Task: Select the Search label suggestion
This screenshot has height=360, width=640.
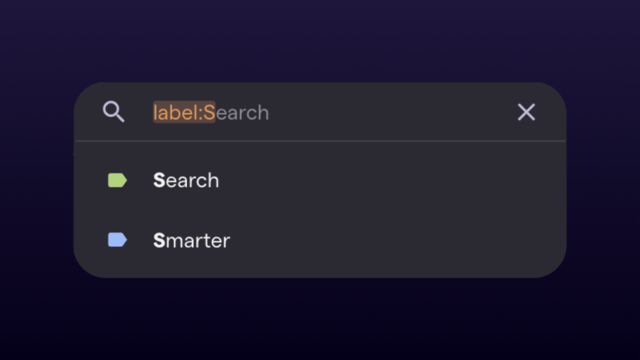Action: (x=320, y=180)
